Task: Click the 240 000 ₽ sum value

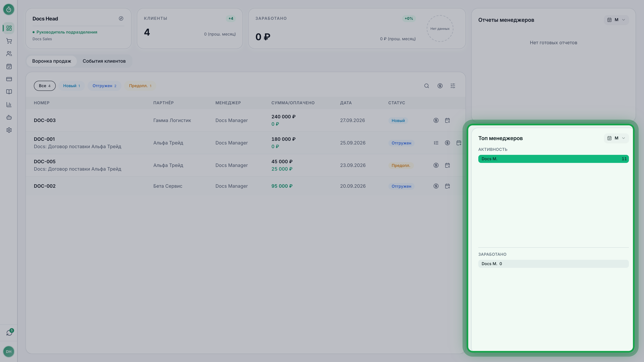Action: click(283, 117)
